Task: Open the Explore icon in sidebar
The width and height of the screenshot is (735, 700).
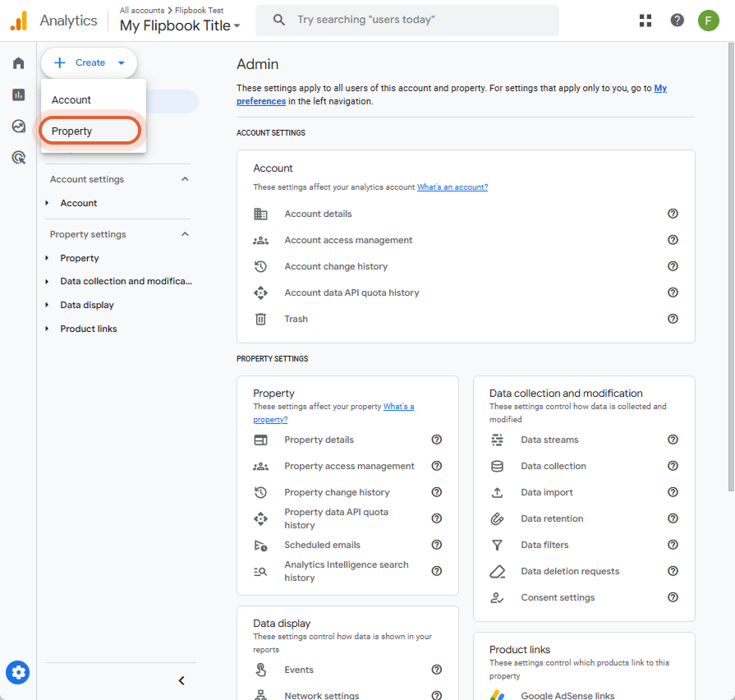Action: tap(18, 127)
